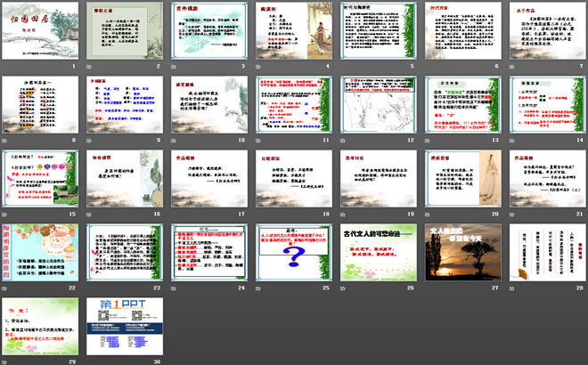Click the animation star under slide 15
Screen dimensions: 588x365
click(x=4, y=215)
